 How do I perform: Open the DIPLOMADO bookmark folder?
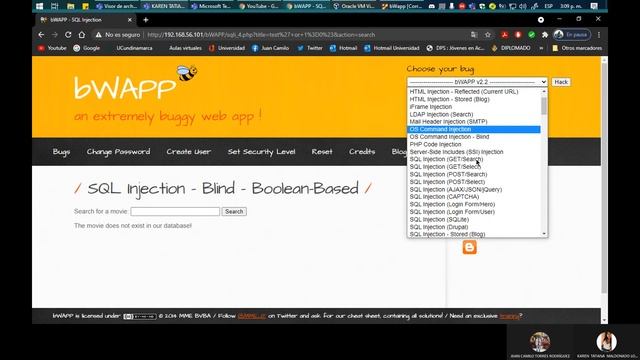[511, 48]
